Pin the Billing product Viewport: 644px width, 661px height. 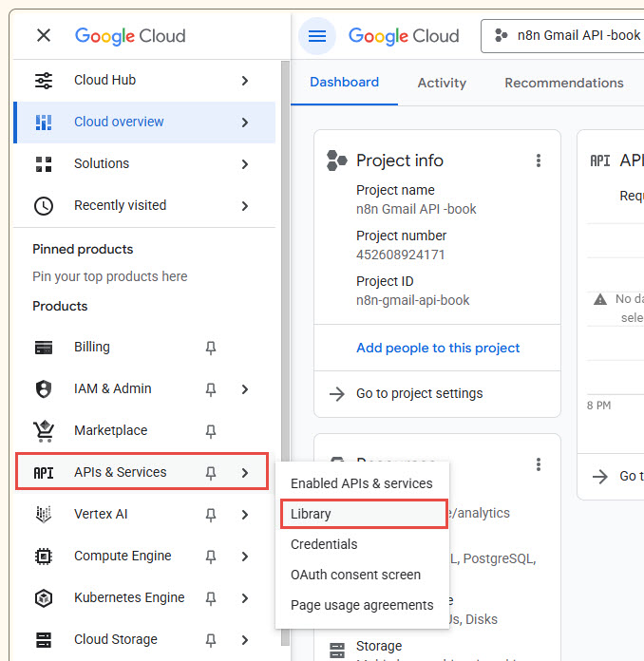coord(211,348)
